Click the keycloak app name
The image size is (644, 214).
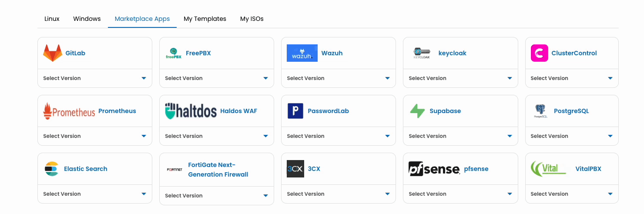click(453, 53)
